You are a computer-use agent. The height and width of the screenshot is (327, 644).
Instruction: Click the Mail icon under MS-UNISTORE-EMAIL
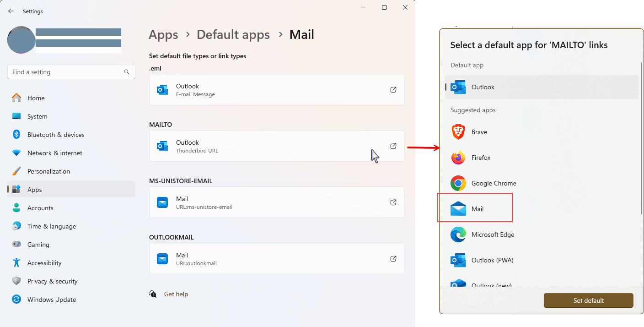click(x=162, y=202)
